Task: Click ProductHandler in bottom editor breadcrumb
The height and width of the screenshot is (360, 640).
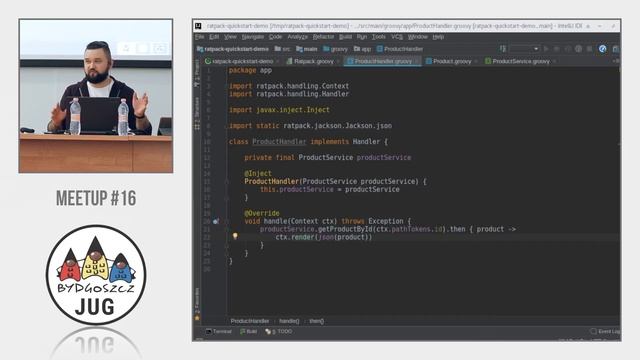Action: [250, 321]
